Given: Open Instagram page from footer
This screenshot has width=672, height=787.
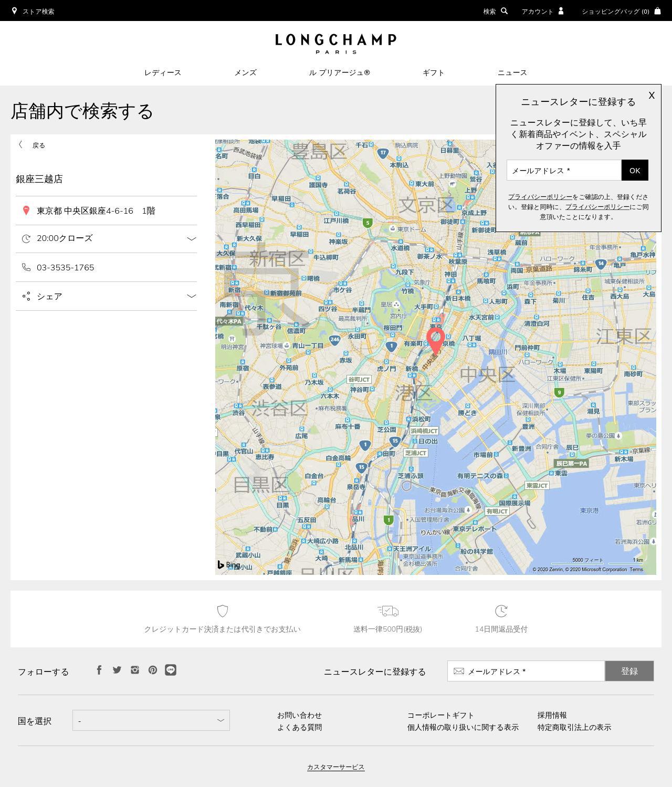Looking at the screenshot, I should (135, 669).
